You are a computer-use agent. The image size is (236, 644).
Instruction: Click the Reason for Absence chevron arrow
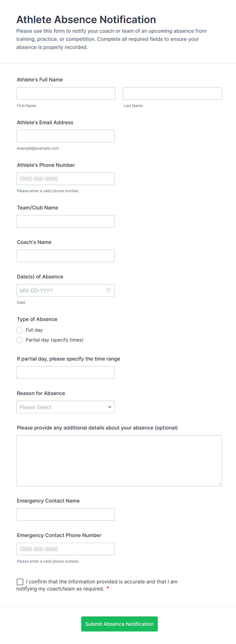(x=110, y=407)
